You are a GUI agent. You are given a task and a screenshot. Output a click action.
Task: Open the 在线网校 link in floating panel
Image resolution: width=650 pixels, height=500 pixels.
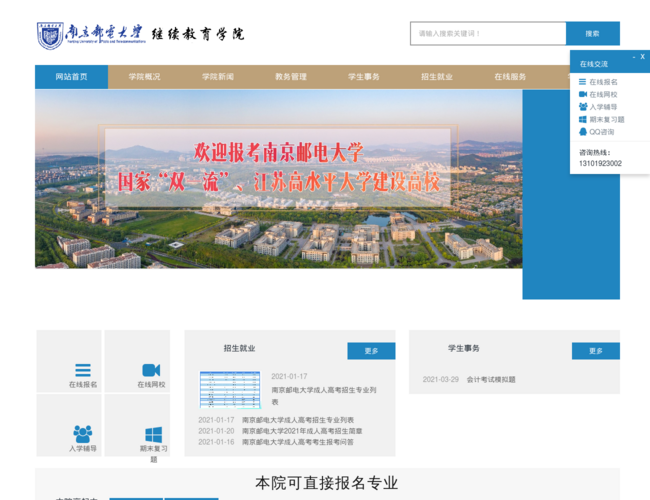[x=603, y=95]
